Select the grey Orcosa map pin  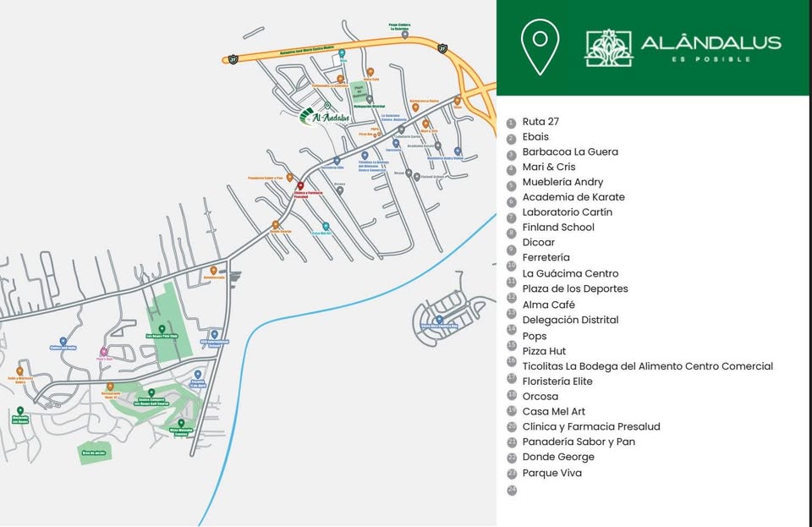[340, 190]
